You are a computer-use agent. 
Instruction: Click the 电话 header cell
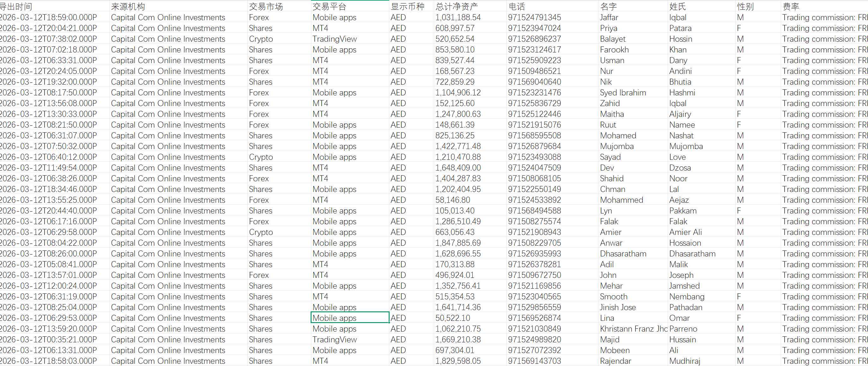[552, 6]
